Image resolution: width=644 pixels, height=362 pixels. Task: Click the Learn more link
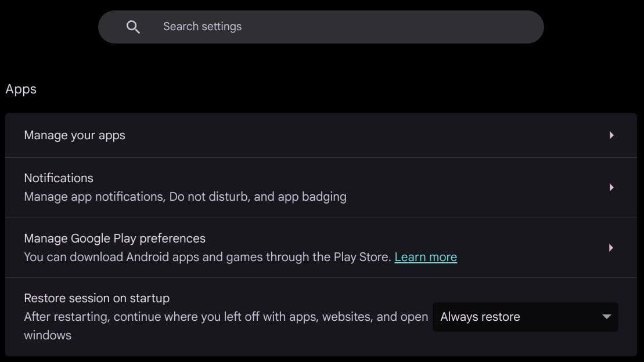tap(425, 256)
